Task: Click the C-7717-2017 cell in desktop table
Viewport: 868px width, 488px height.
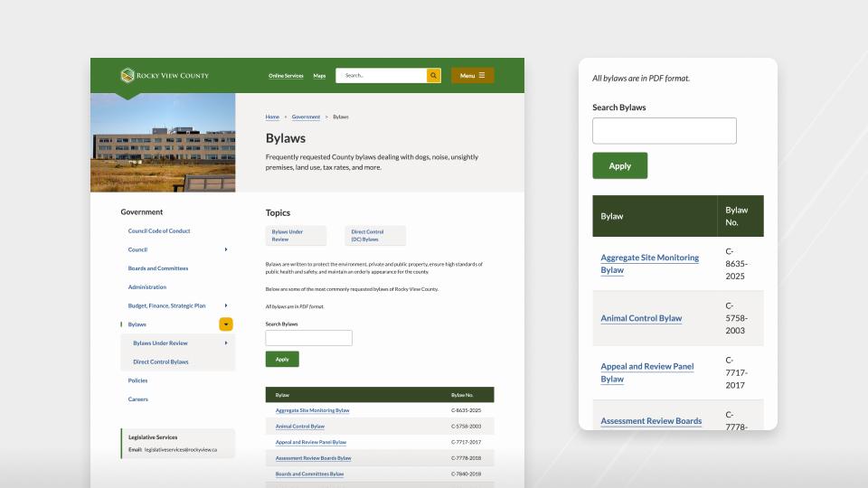Action: 467,442
